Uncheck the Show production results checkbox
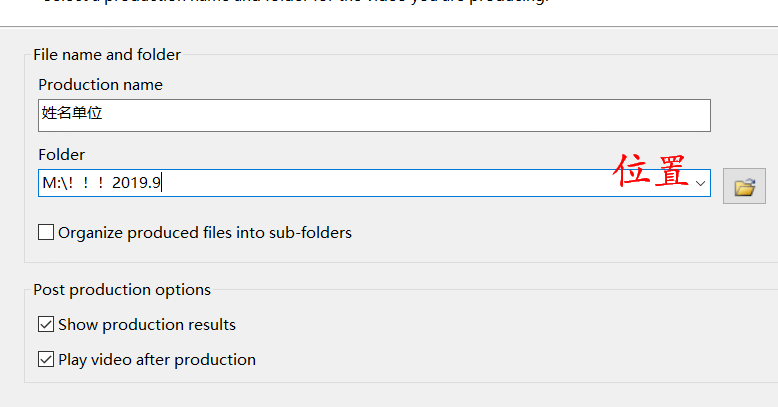Viewport: 778px width, 407px height. [x=46, y=325]
